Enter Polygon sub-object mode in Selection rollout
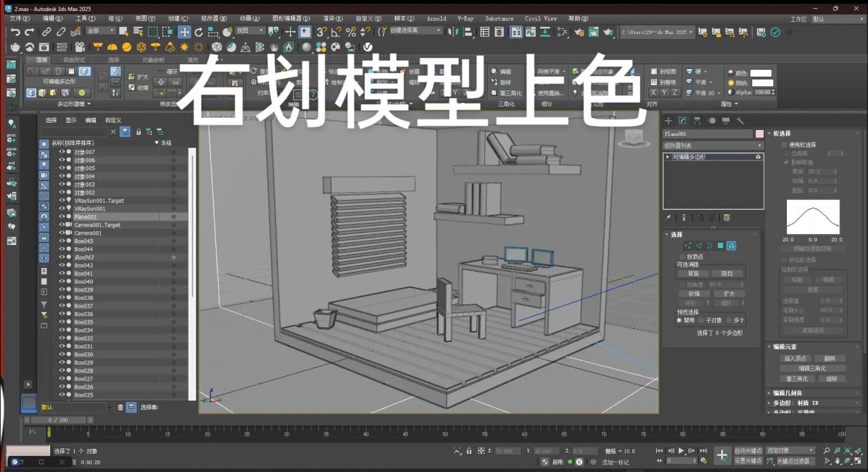The height and width of the screenshot is (472, 868). click(x=720, y=245)
